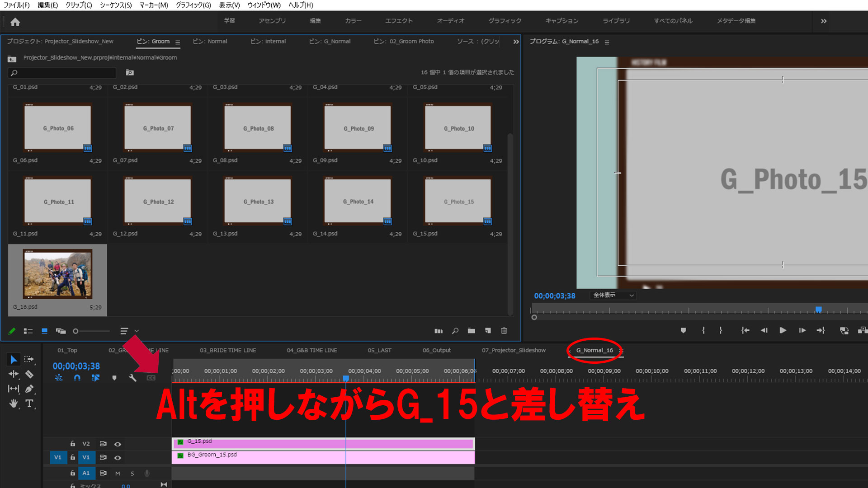Toggle V2 track visibility eye
The width and height of the screenshot is (868, 488).
[x=118, y=444]
